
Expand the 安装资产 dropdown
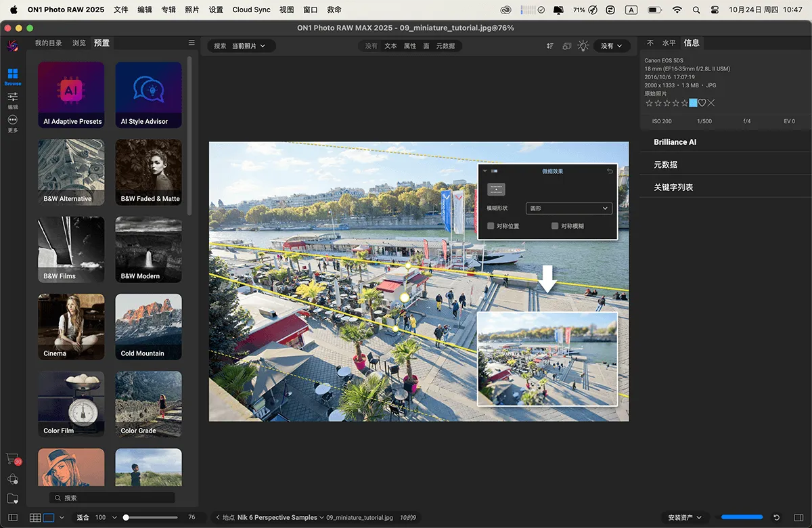coord(686,518)
